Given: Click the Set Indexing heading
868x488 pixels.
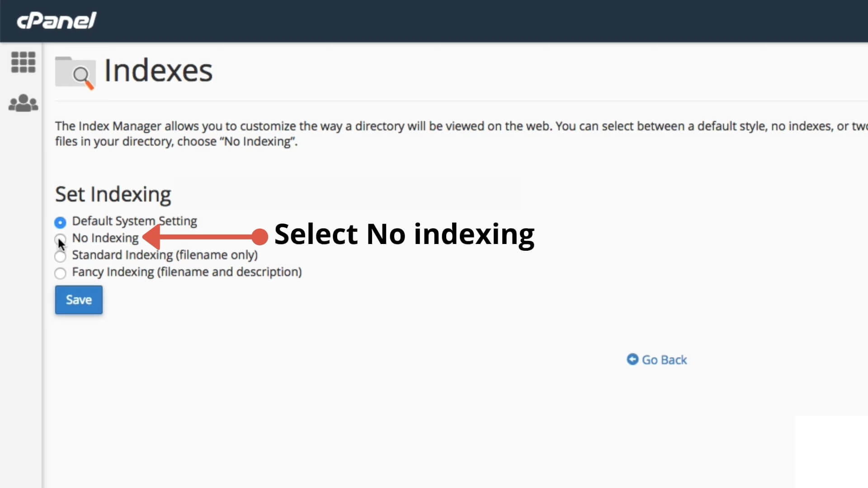Looking at the screenshot, I should (113, 194).
